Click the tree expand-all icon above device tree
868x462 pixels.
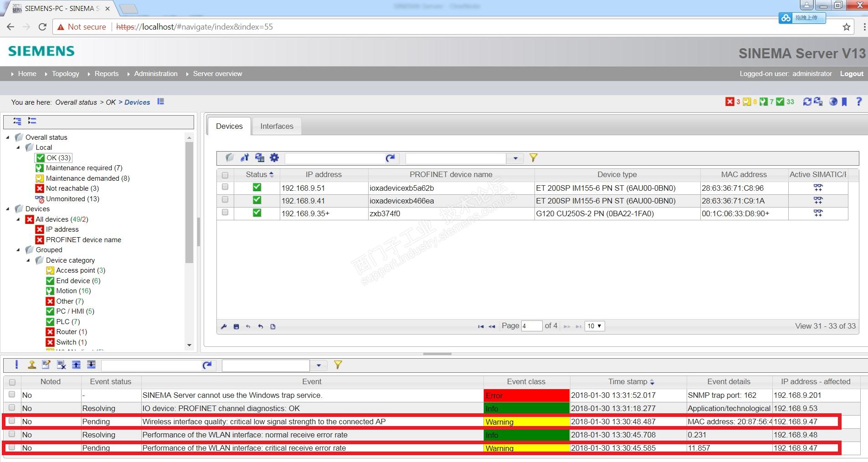tap(17, 121)
